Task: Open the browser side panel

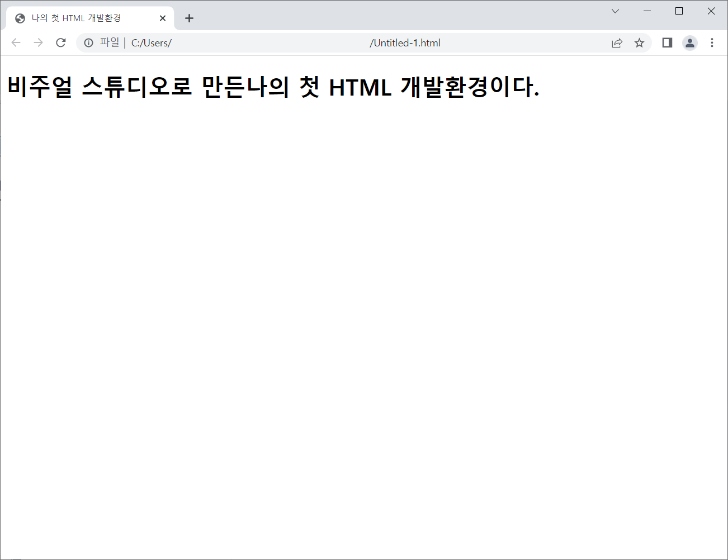Action: coord(667,43)
